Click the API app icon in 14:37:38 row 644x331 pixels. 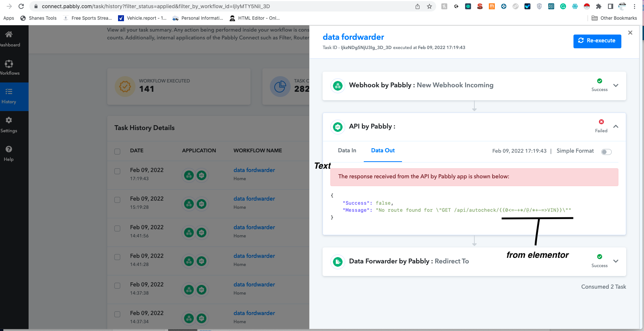(202, 289)
